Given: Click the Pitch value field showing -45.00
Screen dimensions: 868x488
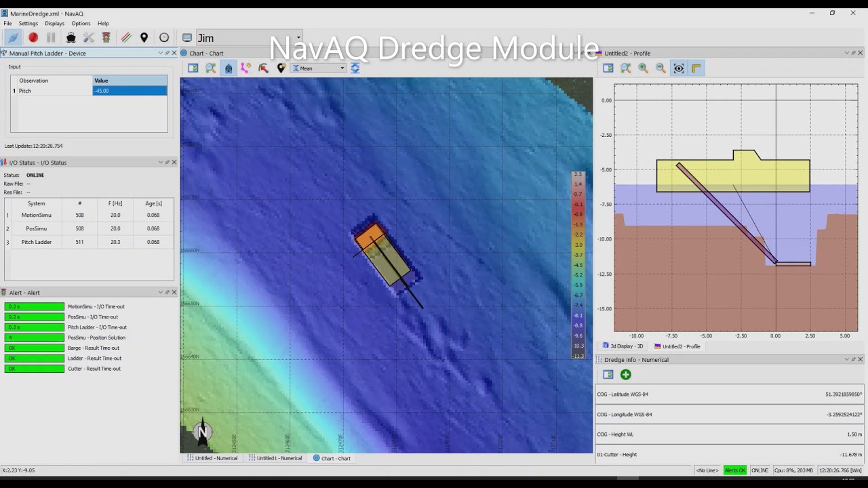Looking at the screenshot, I should (130, 91).
